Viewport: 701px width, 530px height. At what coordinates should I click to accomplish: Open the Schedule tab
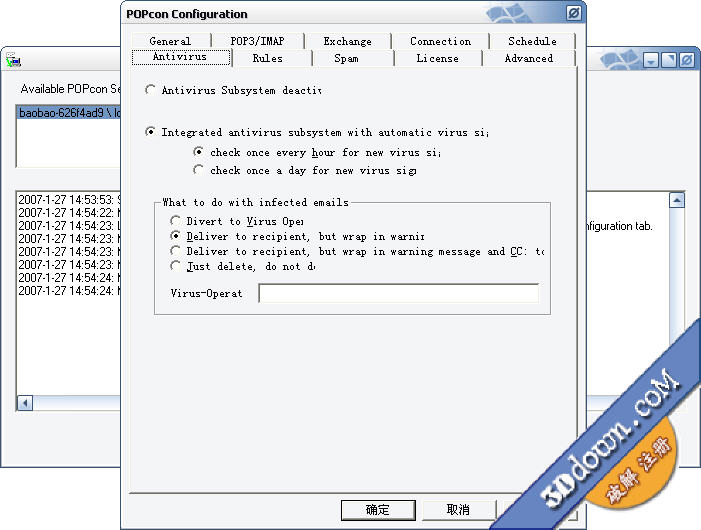532,41
